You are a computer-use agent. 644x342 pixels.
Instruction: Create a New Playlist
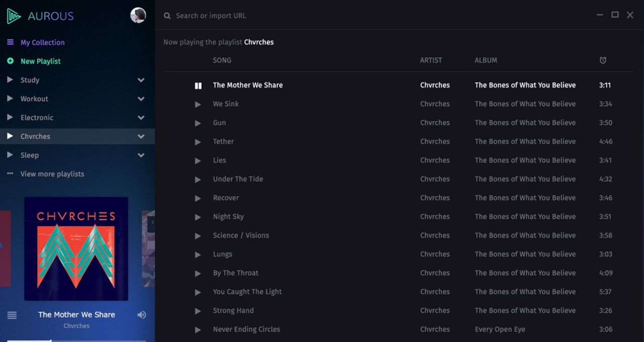[39, 61]
